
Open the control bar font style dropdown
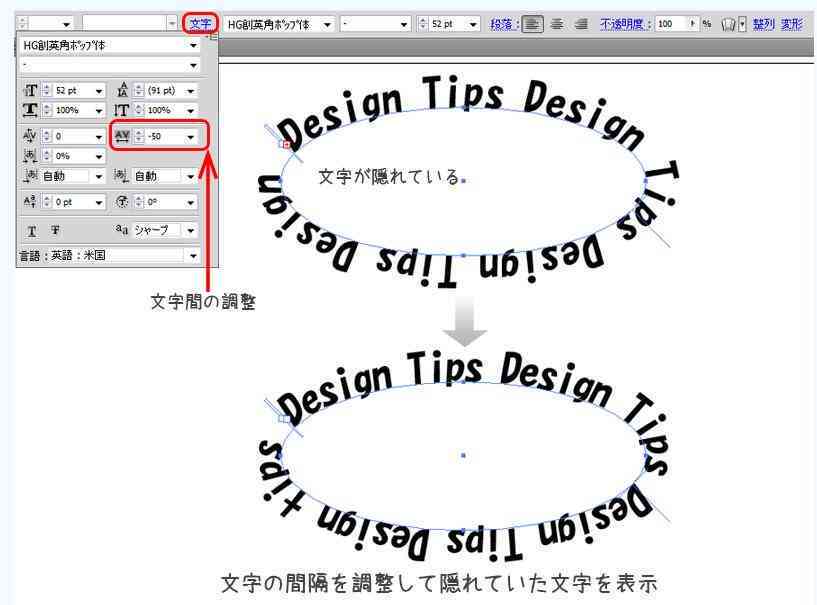coord(404,24)
